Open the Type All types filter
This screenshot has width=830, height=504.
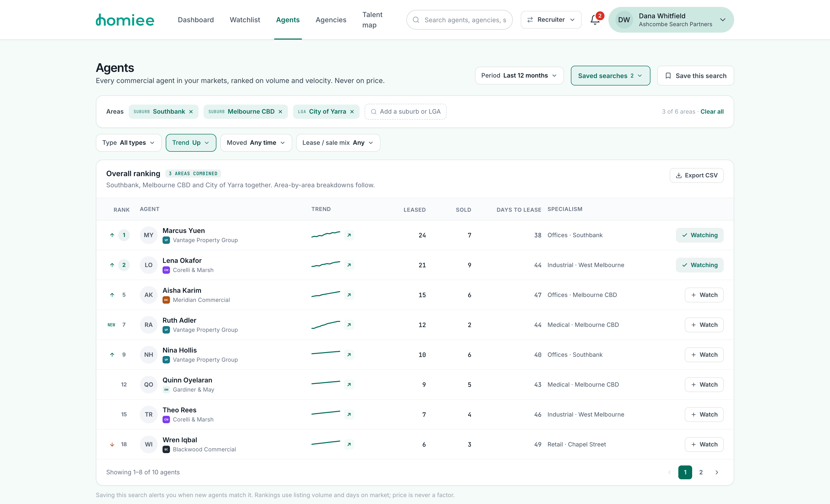click(129, 143)
